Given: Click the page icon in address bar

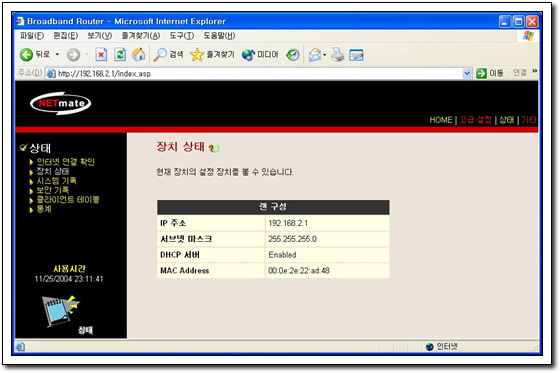Looking at the screenshot, I should coord(51,74).
